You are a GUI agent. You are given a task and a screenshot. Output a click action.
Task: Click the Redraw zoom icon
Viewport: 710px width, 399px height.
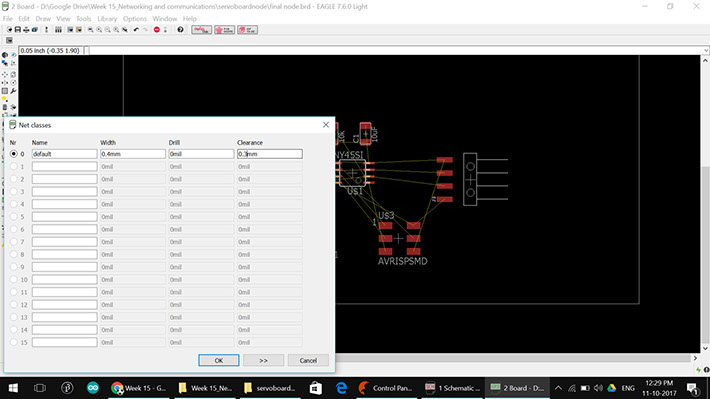click(x=116, y=29)
